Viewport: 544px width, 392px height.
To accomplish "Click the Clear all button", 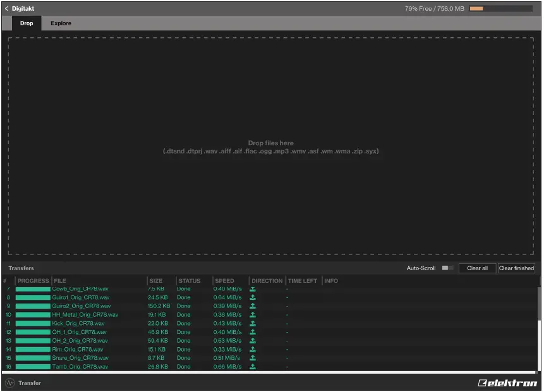I will tap(477, 268).
